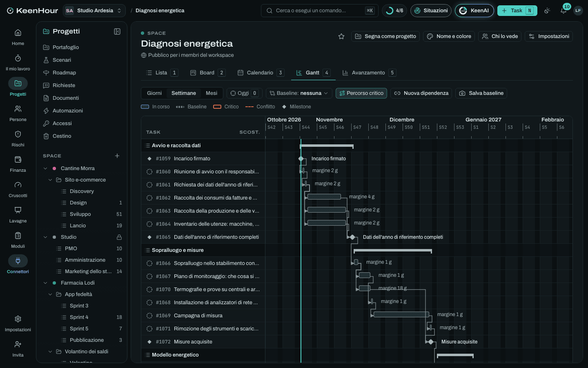Create a new Task button
This screenshot has width=588, height=368.
click(517, 11)
